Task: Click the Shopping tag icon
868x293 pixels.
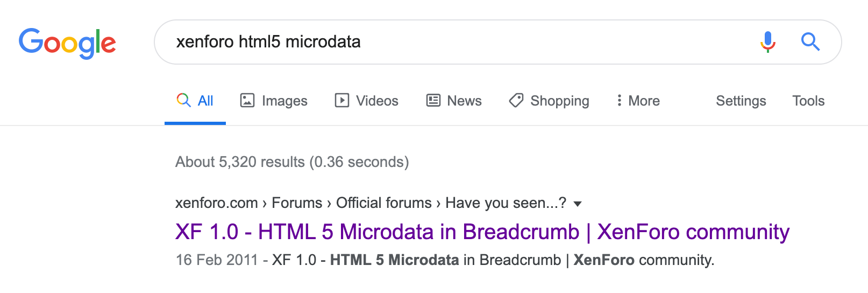Action: pyautogui.click(x=516, y=100)
